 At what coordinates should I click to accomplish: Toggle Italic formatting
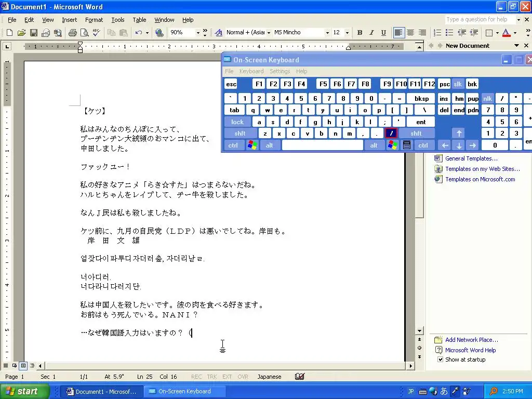[x=371, y=33]
